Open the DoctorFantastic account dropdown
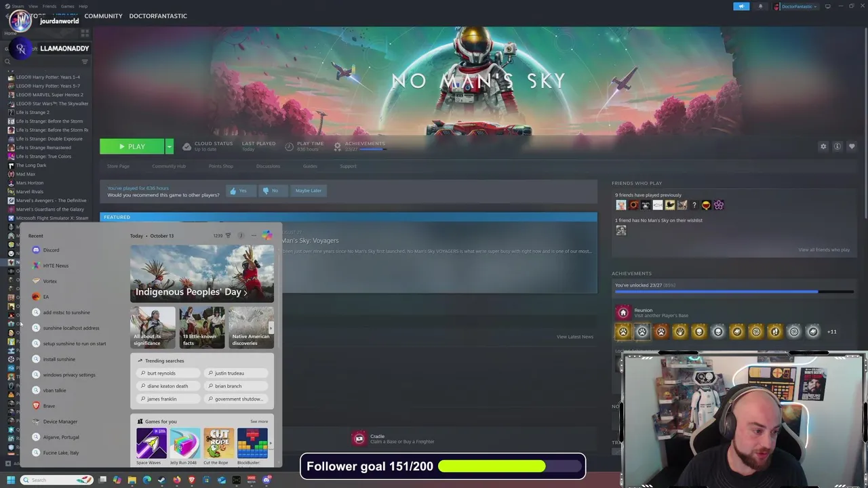Screen dimensions: 868x488 click(x=796, y=6)
